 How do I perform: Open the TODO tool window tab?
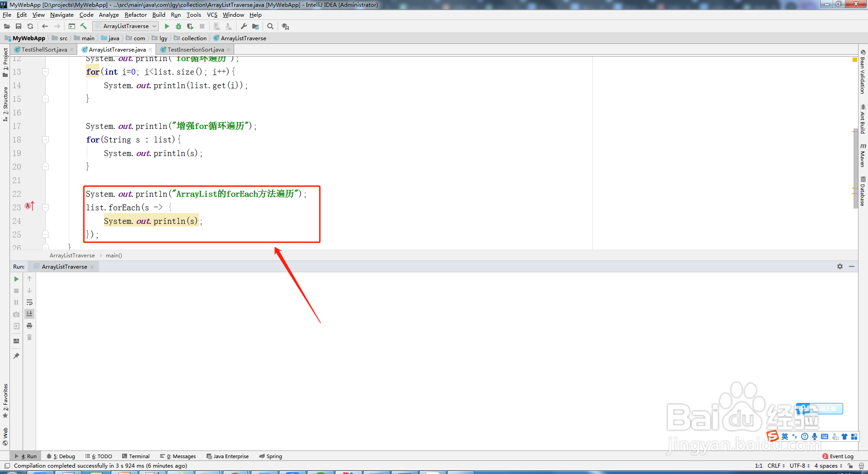click(99, 456)
